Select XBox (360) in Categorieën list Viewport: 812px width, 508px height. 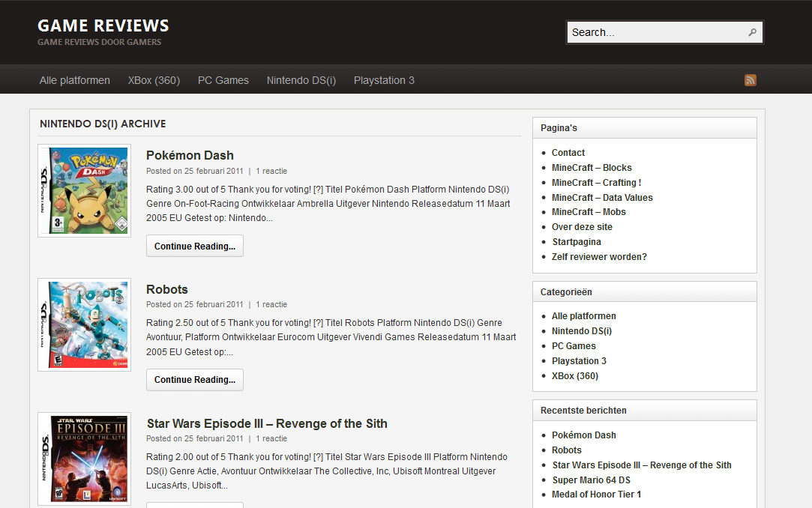click(575, 376)
